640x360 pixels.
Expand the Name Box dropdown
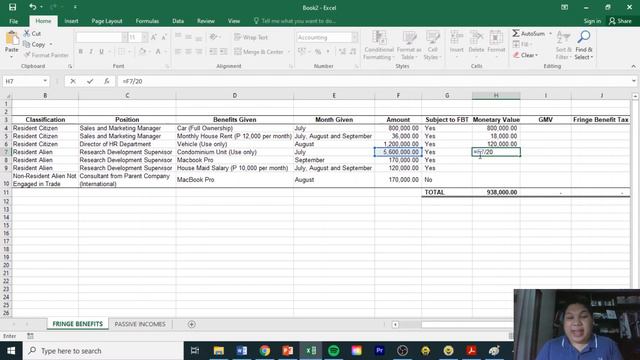pyautogui.click(x=45, y=81)
